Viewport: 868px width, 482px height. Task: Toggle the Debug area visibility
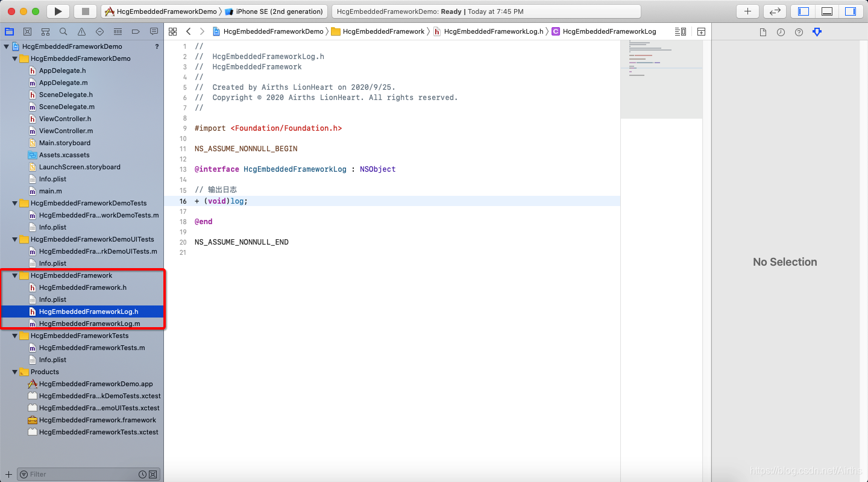tap(826, 11)
